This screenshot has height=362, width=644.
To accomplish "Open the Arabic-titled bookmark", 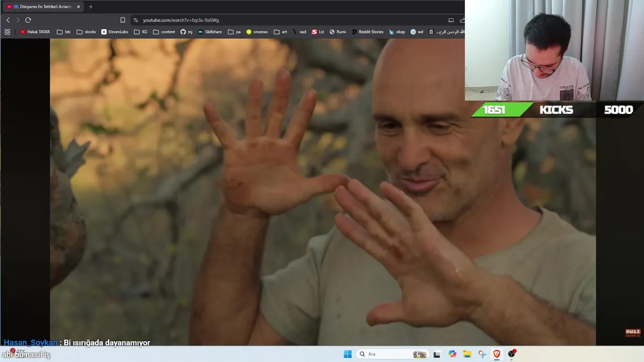I will pos(446,32).
